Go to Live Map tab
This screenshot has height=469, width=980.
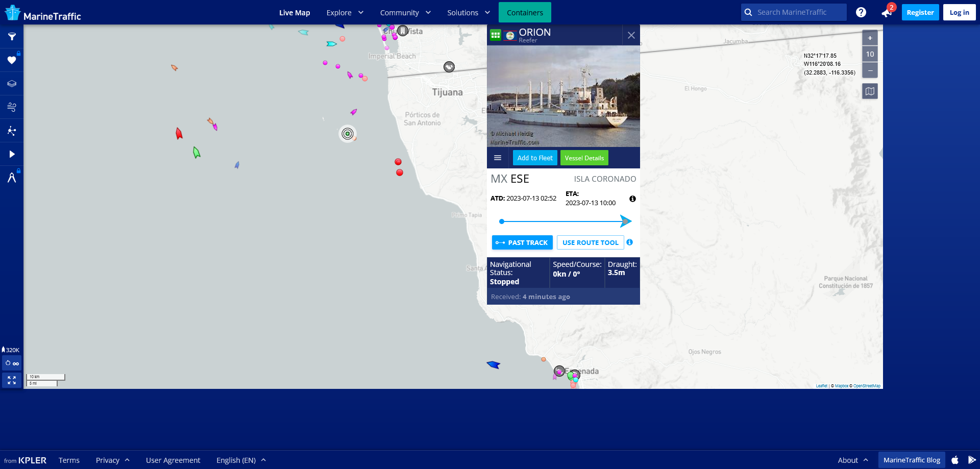tap(295, 12)
